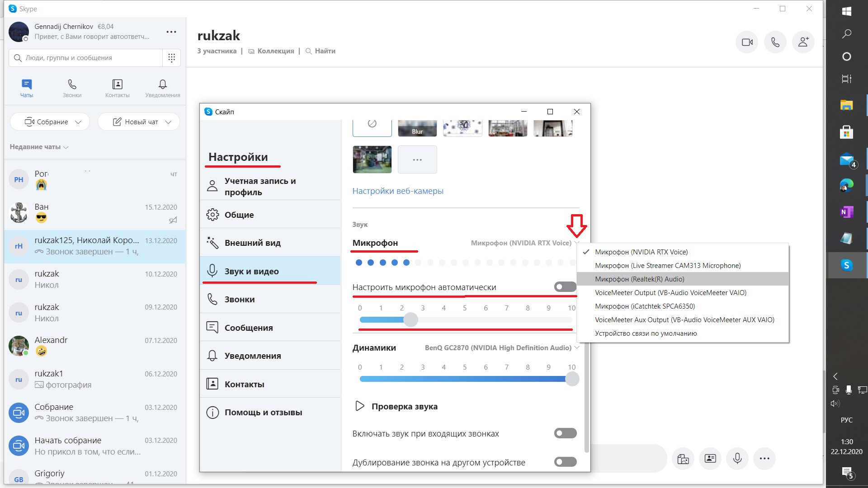Choose Микрофон (NVIDIA RTX Voice) option
The width and height of the screenshot is (868, 488).
(683, 252)
